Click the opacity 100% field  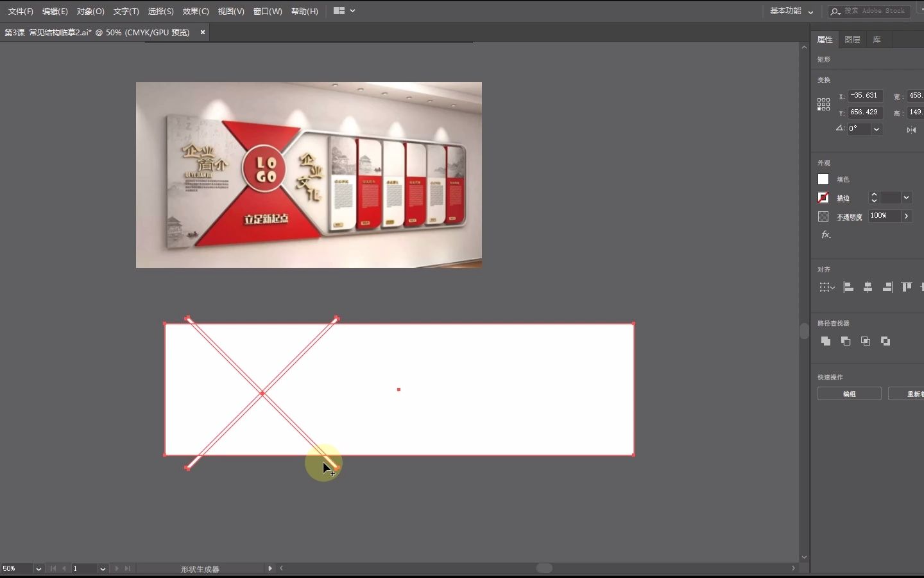tap(885, 216)
